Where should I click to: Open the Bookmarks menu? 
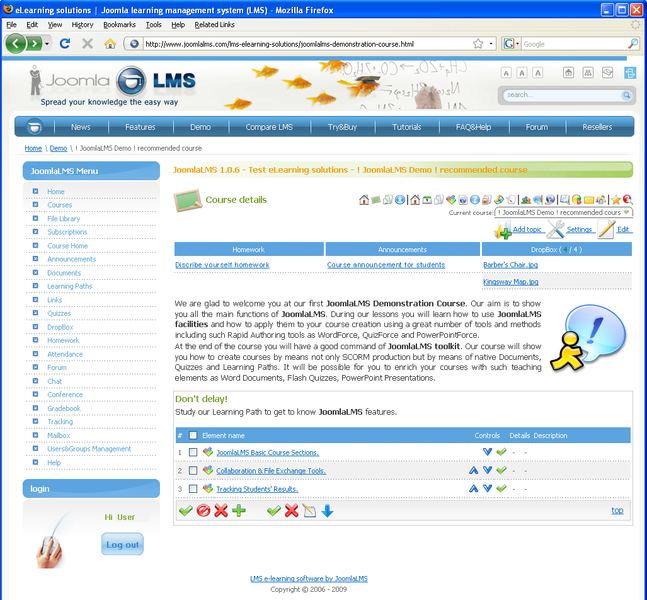click(119, 25)
